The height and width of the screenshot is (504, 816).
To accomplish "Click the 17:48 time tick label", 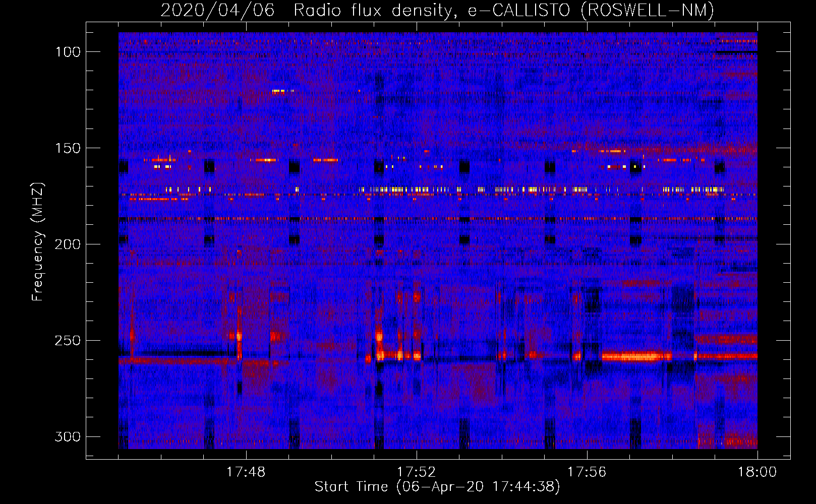I will pyautogui.click(x=246, y=472).
